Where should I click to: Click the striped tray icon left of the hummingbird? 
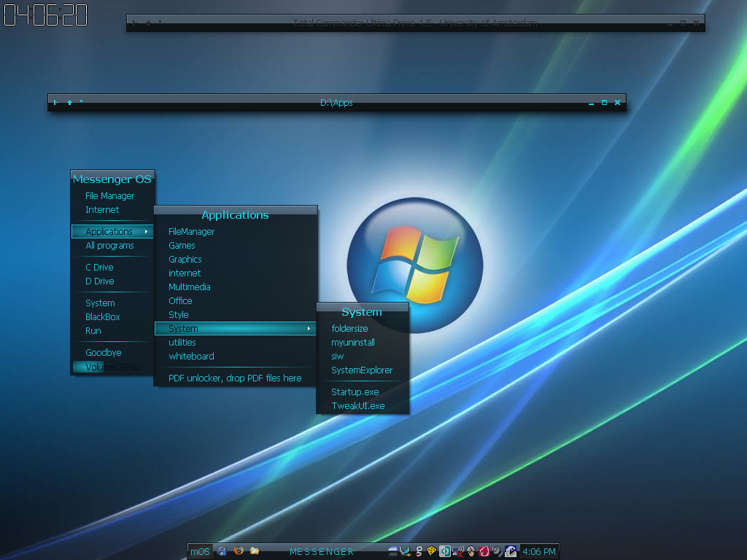tap(392, 551)
